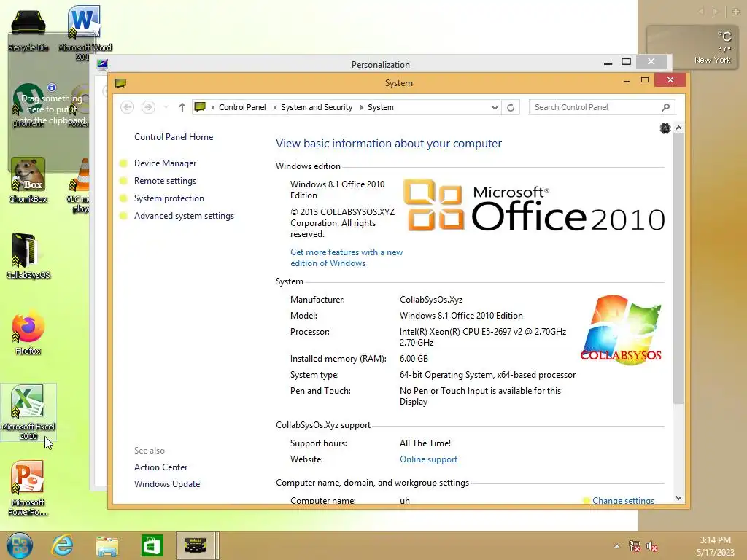Image resolution: width=747 pixels, height=560 pixels.
Task: Click the Start button on taskbar
Action: [x=20, y=545]
